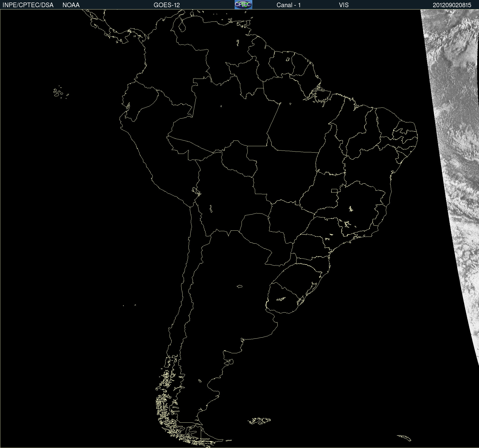The image size is (479, 448).
Task: Click the INPE/CPTEC/DSA header label
Action: click(28, 5)
